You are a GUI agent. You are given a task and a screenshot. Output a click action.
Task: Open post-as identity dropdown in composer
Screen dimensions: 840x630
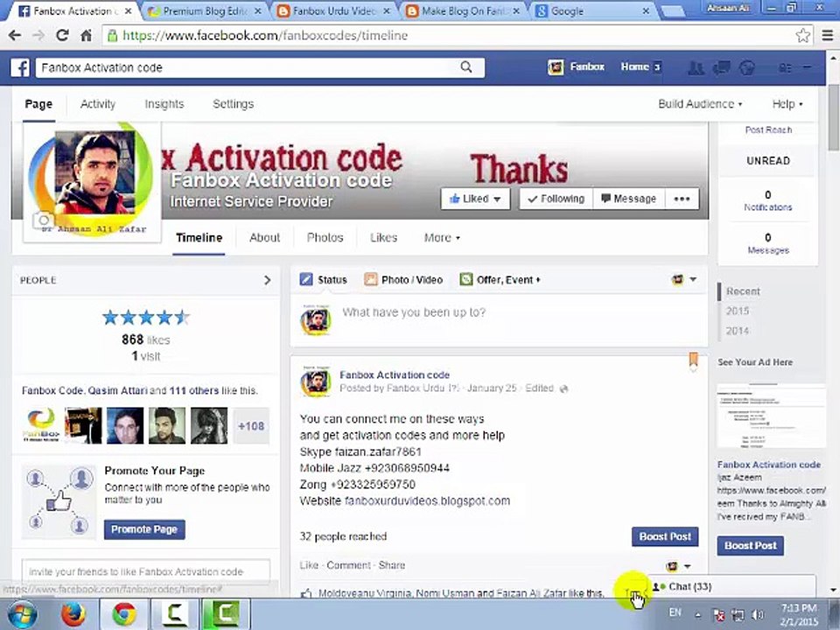pos(683,279)
